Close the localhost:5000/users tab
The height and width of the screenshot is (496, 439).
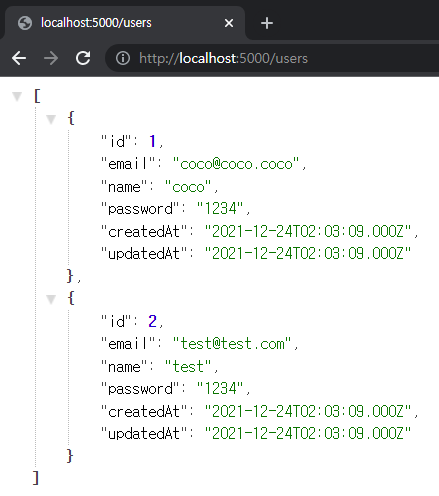point(229,23)
